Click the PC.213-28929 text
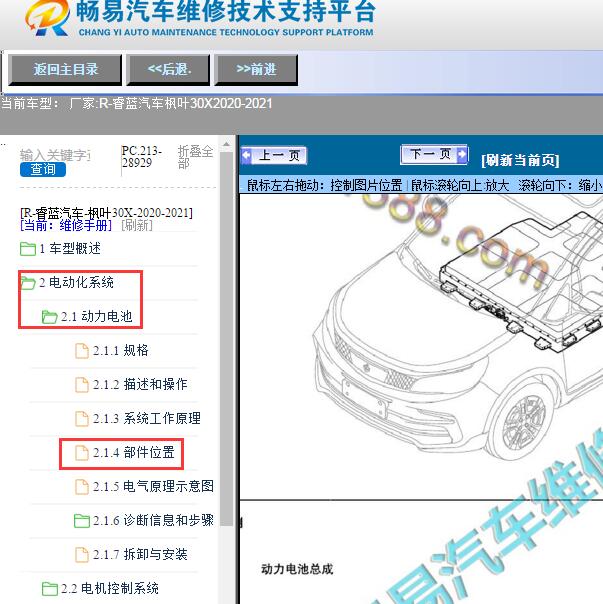 [x=141, y=156]
